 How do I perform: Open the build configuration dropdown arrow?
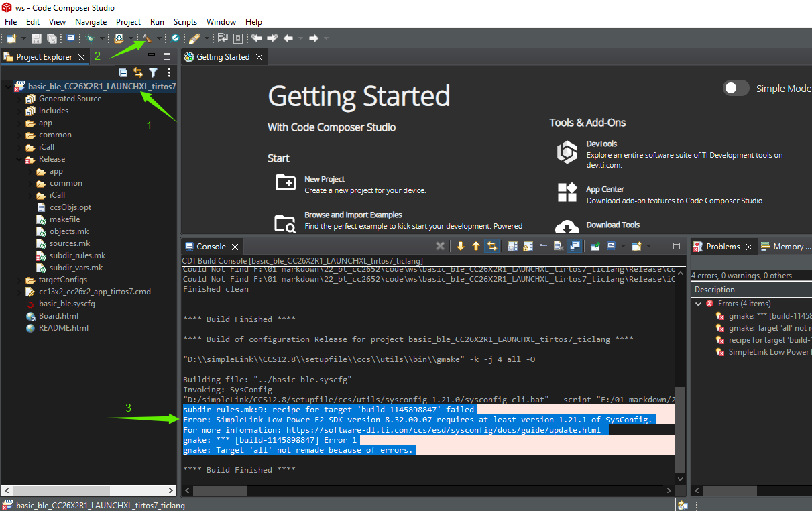point(131,38)
